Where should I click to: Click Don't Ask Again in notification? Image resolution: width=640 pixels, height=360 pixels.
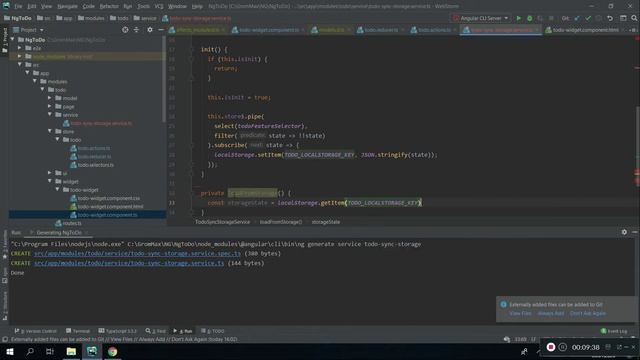click(588, 313)
